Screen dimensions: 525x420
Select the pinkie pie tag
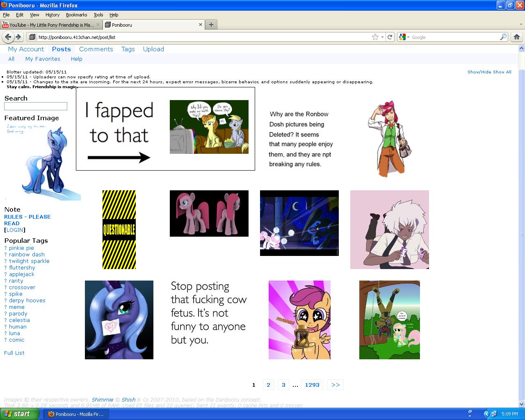click(x=21, y=248)
